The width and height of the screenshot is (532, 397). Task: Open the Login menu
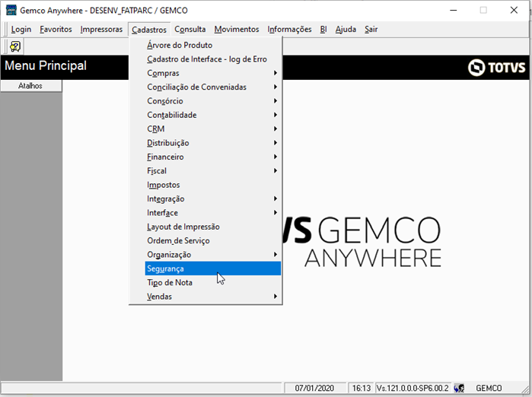click(21, 30)
